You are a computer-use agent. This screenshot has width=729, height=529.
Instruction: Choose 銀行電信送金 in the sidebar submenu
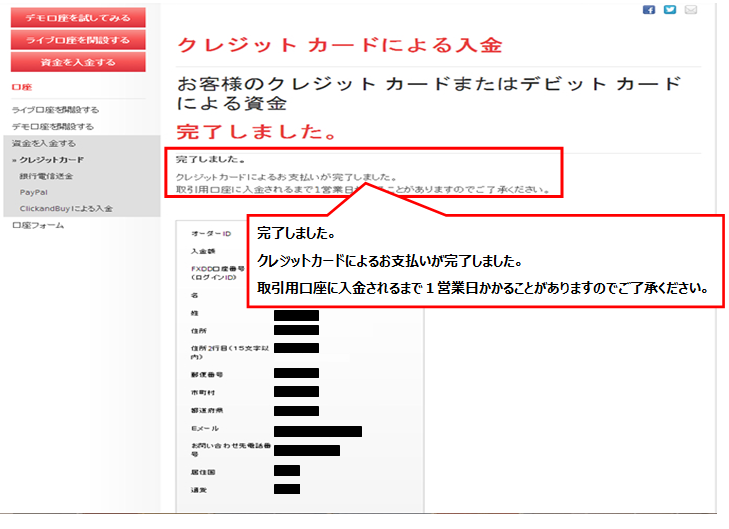46,176
